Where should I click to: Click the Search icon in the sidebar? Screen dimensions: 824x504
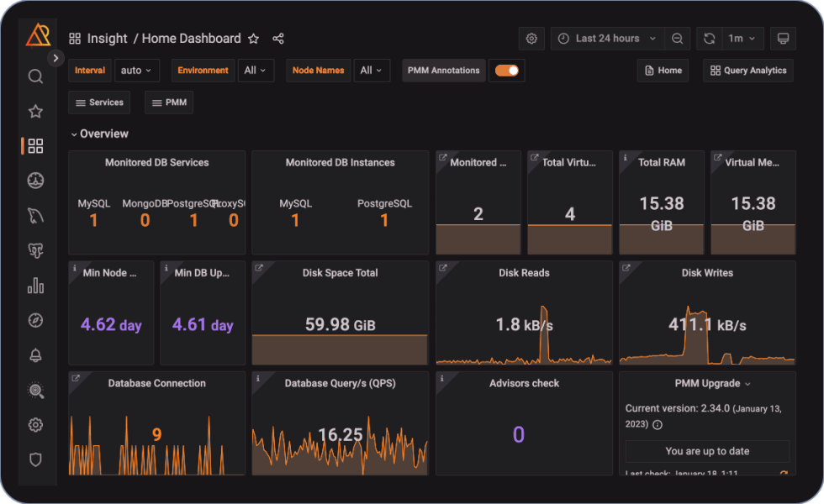[35, 76]
